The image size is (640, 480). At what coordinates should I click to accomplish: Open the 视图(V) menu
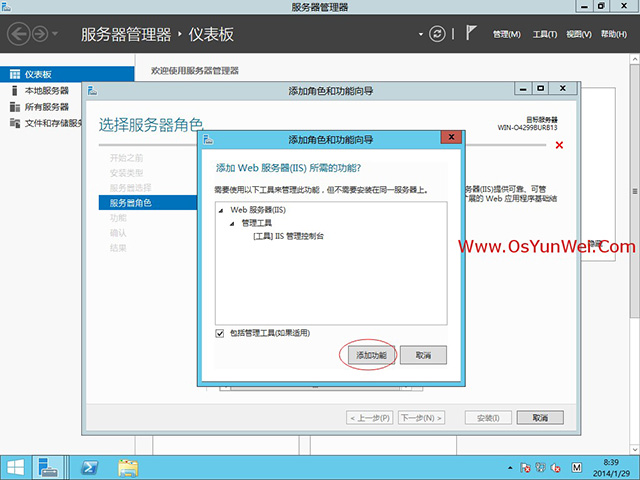coord(578,35)
